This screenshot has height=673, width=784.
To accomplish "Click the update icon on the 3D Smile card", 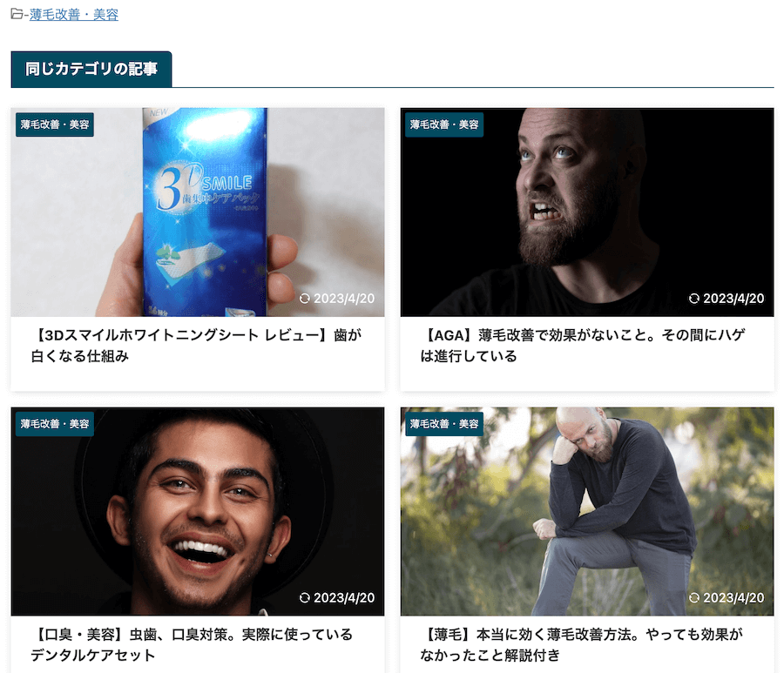I will point(305,299).
